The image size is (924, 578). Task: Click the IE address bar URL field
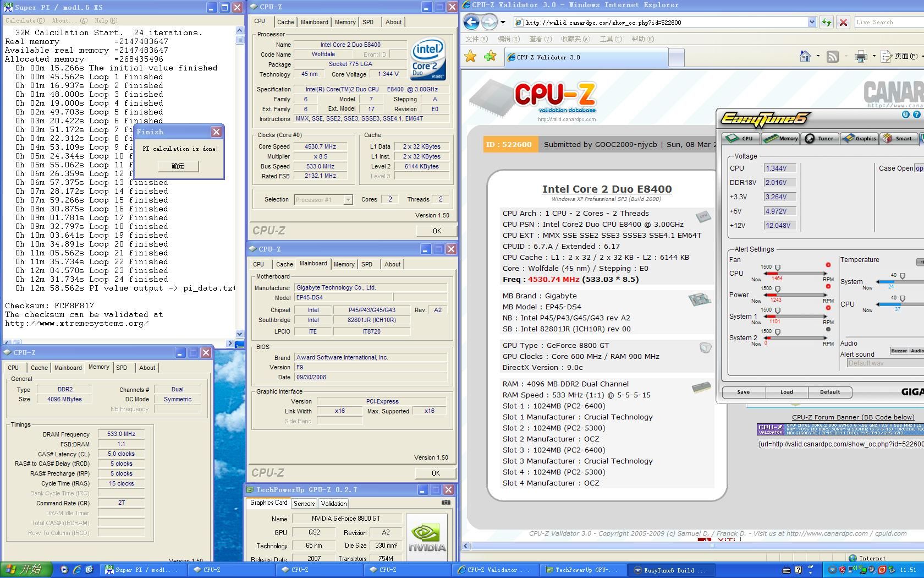click(x=665, y=22)
